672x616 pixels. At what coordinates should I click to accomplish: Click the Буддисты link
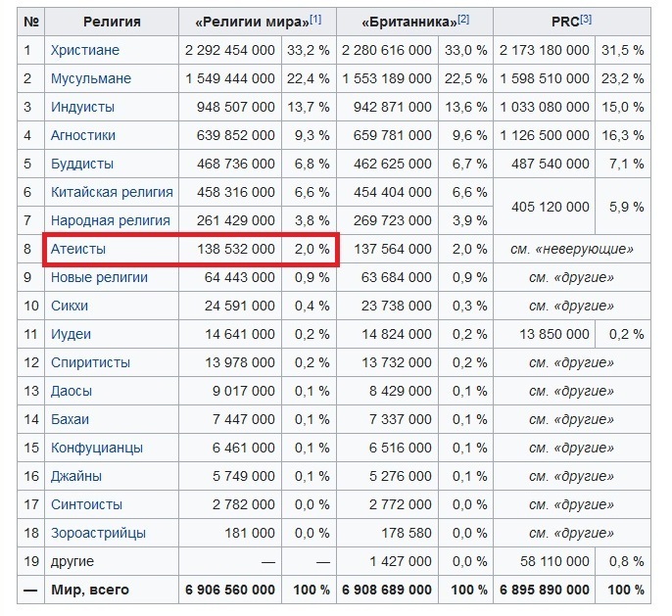[82, 164]
